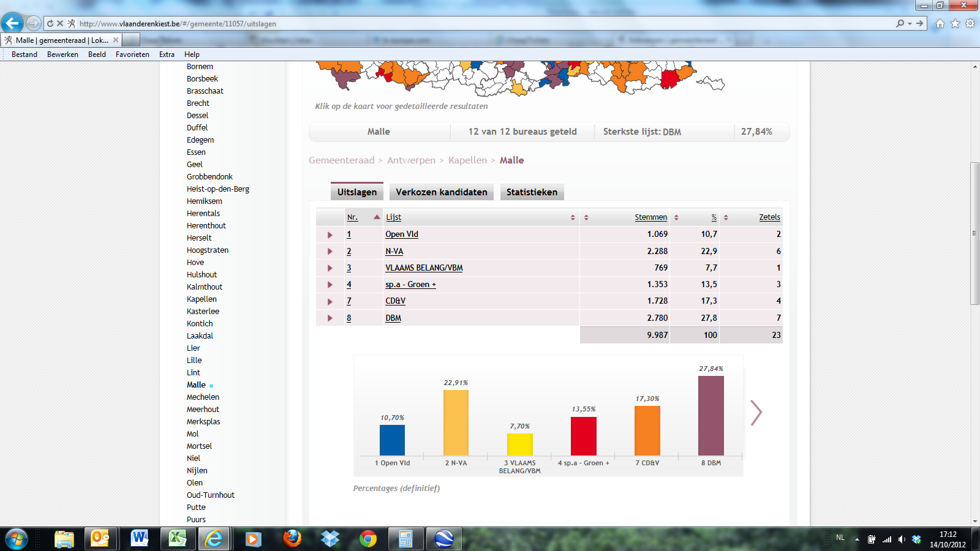Open the media player taskbar icon
Viewport: 980px width, 551px height.
(x=253, y=539)
